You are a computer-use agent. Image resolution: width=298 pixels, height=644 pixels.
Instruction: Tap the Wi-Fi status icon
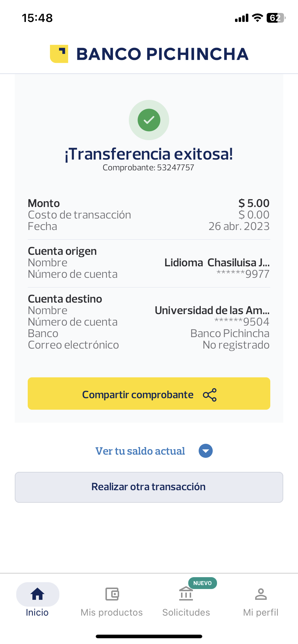[257, 18]
